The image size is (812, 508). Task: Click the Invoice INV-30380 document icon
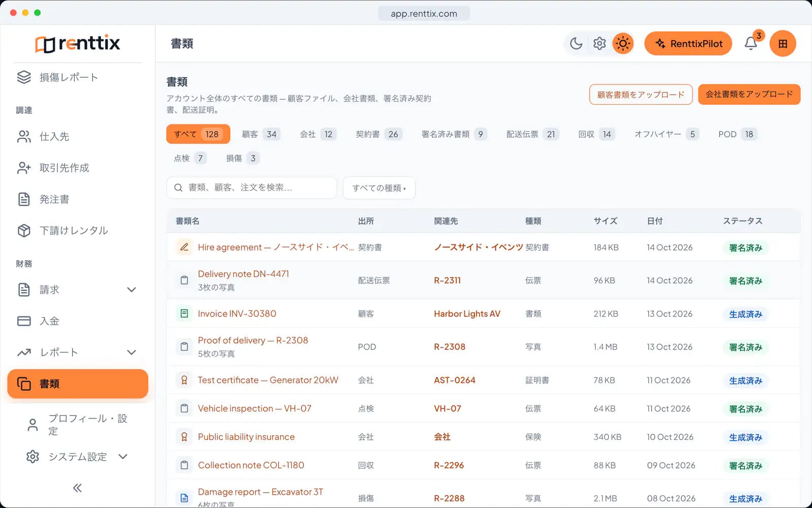(x=184, y=313)
